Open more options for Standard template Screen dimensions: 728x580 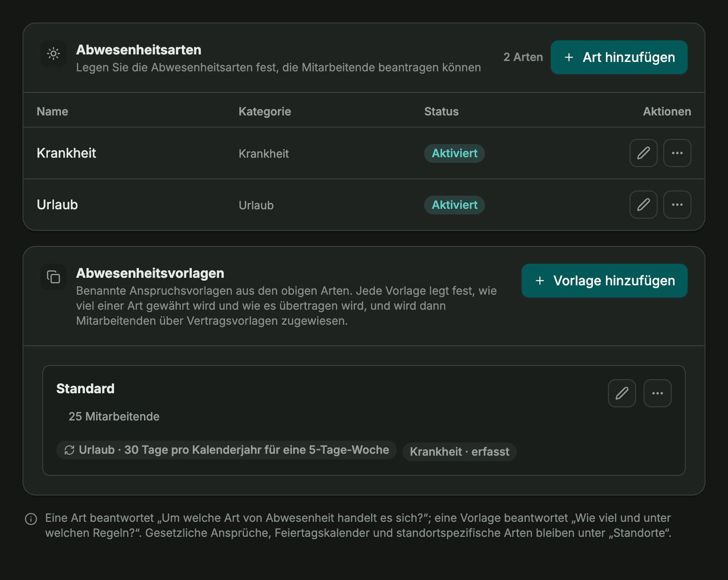pos(657,393)
